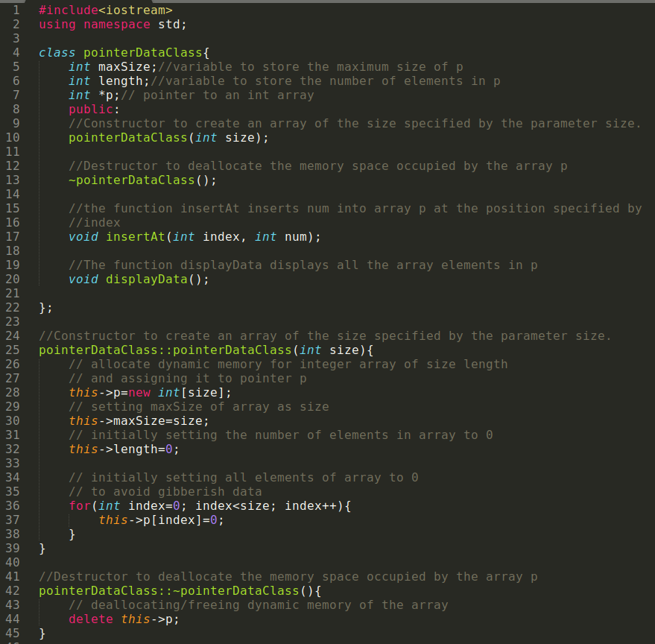
Task: Click line number 18 in the gutter
Action: [x=13, y=250]
